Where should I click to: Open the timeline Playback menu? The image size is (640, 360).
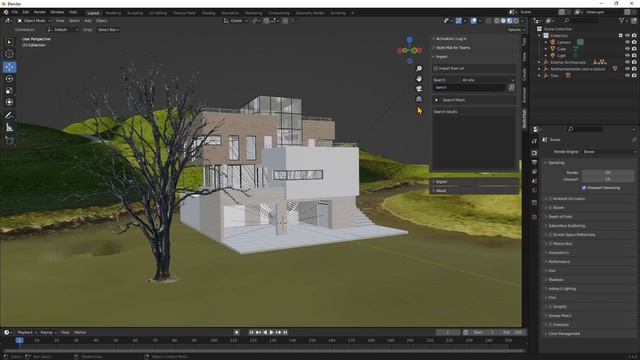[x=27, y=333]
